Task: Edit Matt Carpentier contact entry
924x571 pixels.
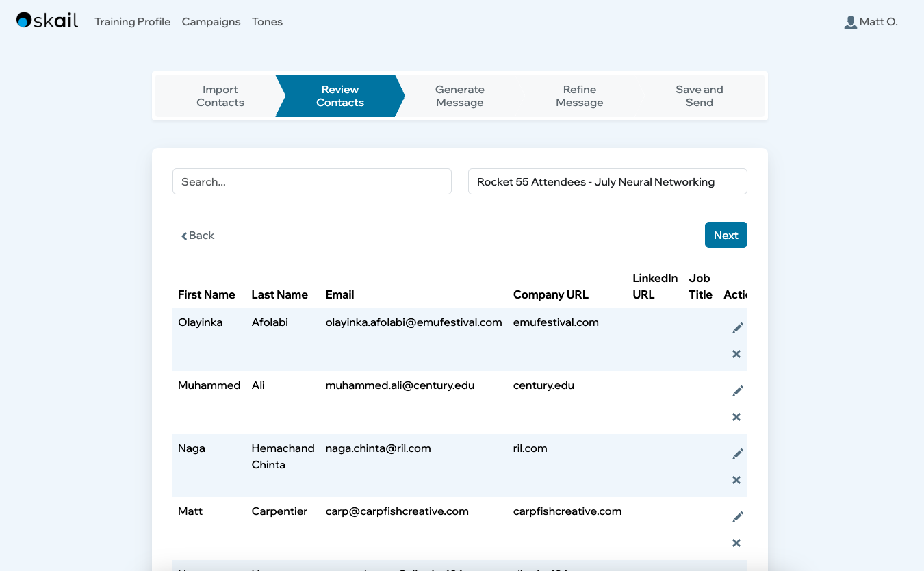Action: [x=737, y=518]
